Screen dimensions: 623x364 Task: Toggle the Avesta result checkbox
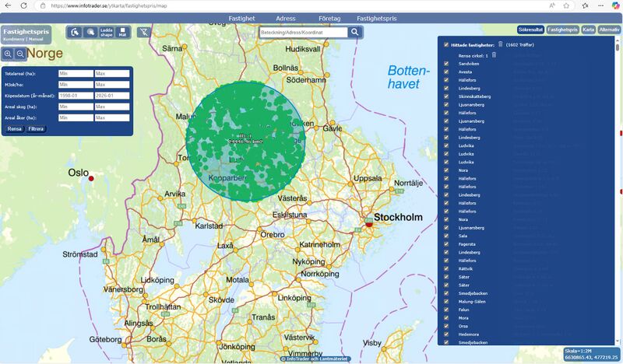click(445, 72)
